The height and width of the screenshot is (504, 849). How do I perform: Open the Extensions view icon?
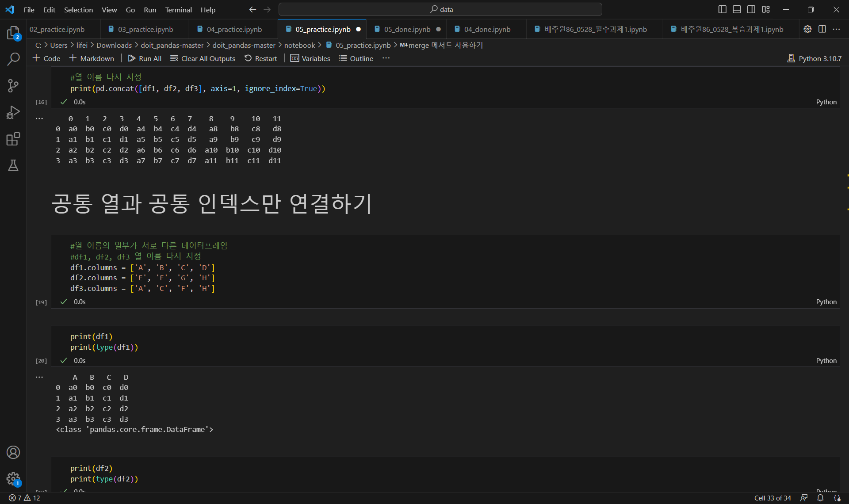(x=13, y=139)
